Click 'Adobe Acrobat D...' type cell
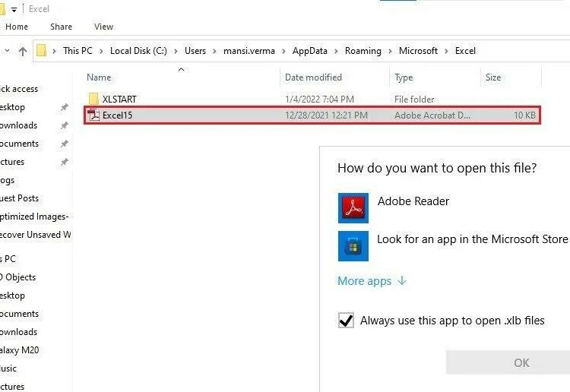 point(432,115)
